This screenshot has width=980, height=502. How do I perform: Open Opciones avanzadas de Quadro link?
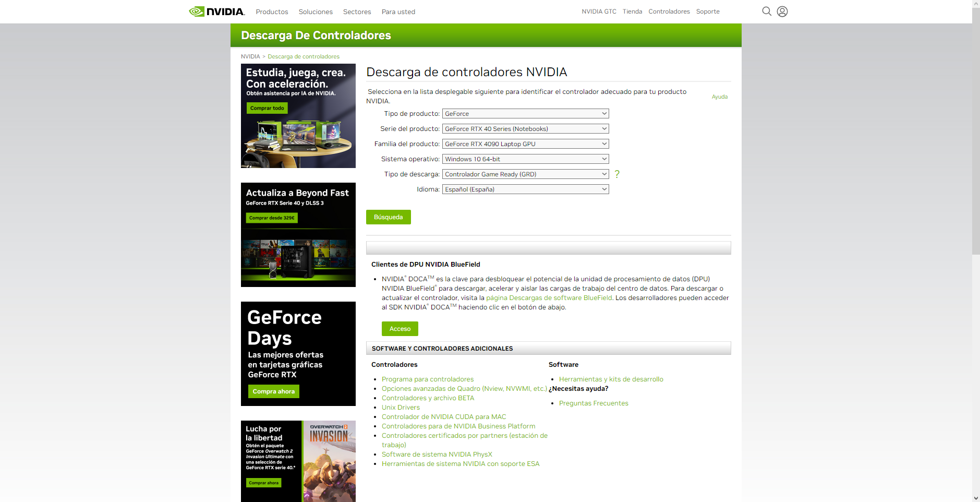(x=464, y=389)
